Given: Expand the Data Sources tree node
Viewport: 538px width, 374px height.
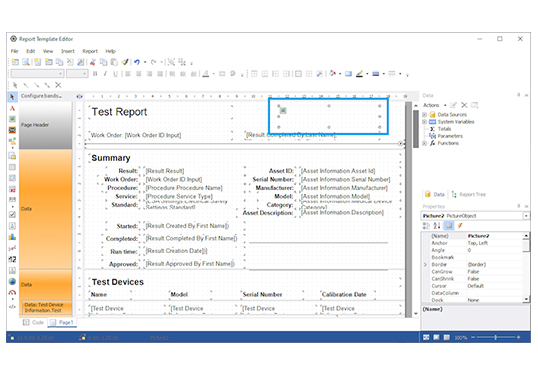Looking at the screenshot, I should point(424,114).
